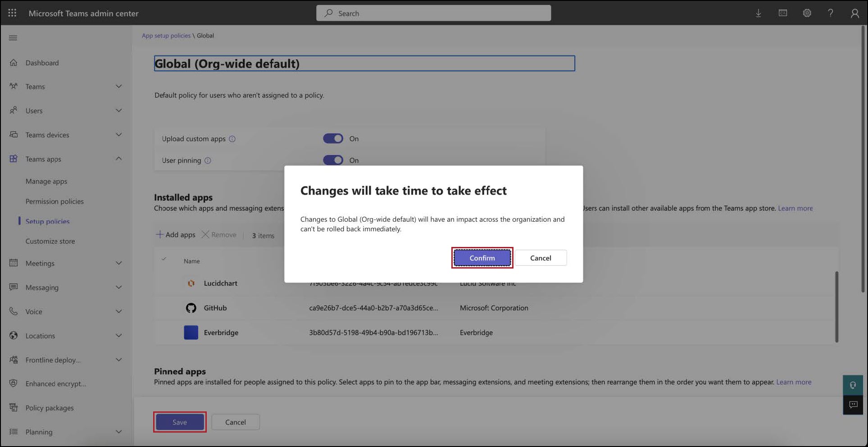Screen dimensions: 868x447
Task: Click the Messaging chat icon
Action: click(x=14, y=287)
